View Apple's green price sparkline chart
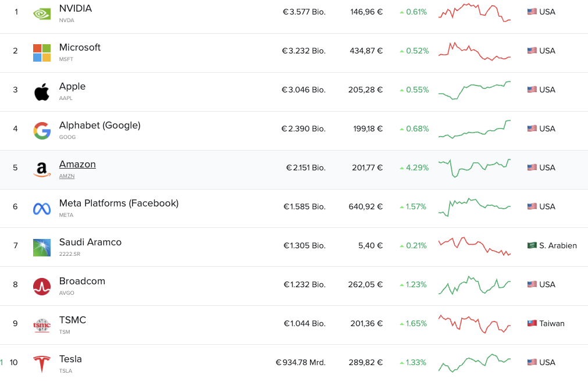This screenshot has width=588, height=382. tap(475, 90)
